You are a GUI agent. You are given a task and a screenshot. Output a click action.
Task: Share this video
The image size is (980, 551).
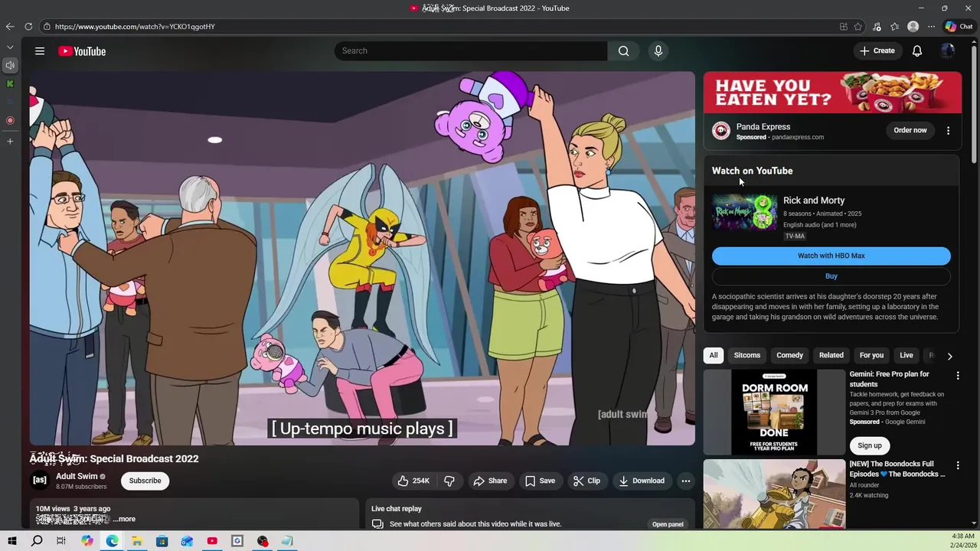tap(490, 481)
